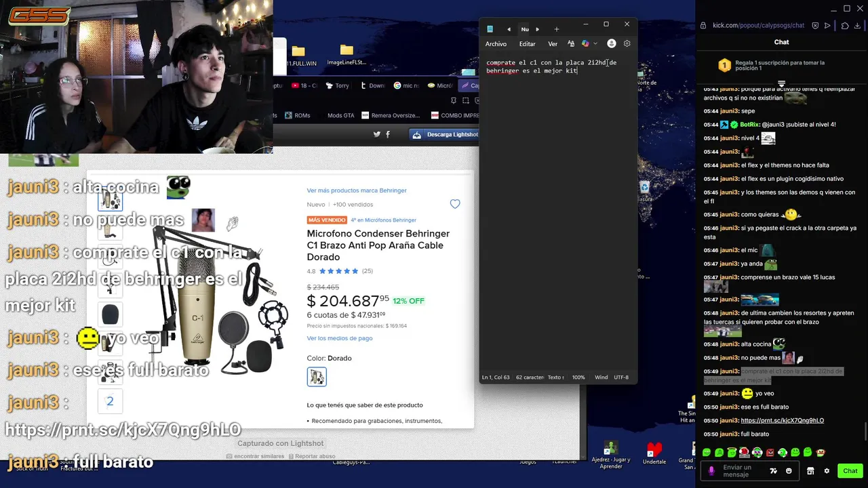
Task: Click the Notepad account profile icon
Action: (611, 43)
